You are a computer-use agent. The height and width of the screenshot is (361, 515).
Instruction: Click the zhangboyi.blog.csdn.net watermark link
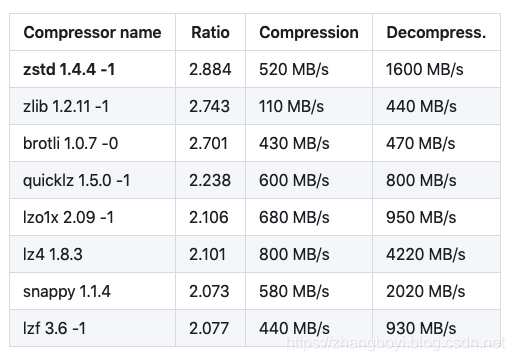[x=395, y=342]
